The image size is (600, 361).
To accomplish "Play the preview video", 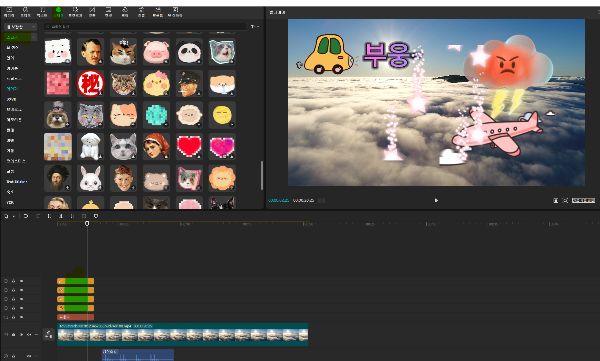I will click(436, 200).
